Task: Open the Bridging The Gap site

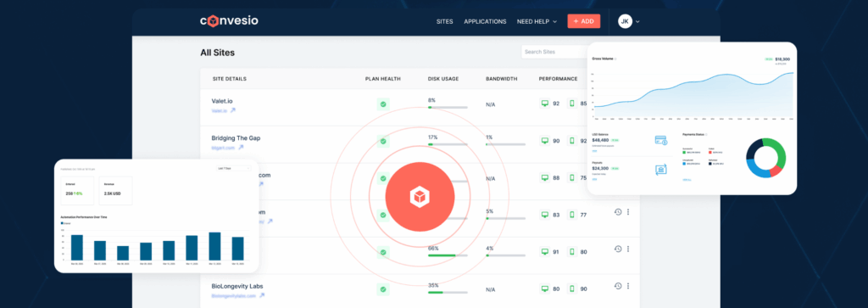Action: (x=235, y=138)
